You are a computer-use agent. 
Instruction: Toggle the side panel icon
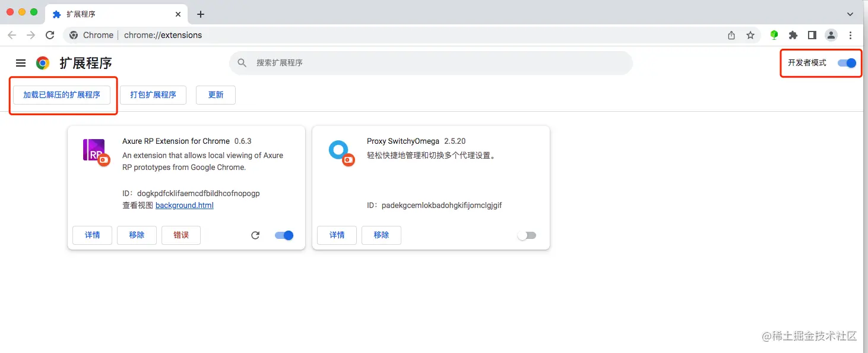pyautogui.click(x=812, y=35)
